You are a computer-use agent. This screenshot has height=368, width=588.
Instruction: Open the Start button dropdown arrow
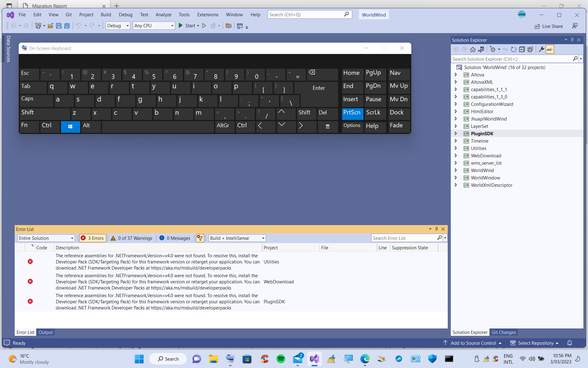[x=198, y=26]
